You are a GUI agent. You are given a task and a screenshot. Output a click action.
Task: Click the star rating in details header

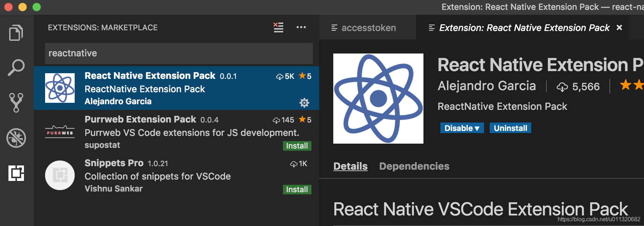coord(632,85)
